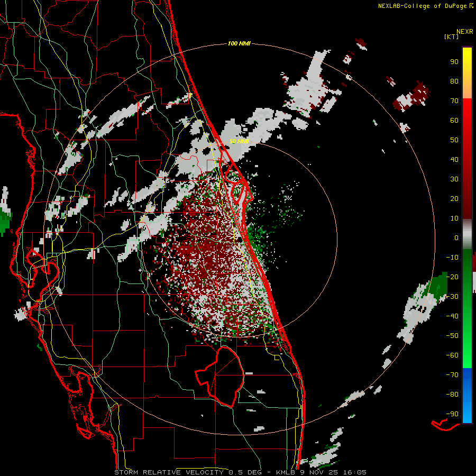
Task: Click the Lake Okeechobee outline on the map
Action: pos(220,377)
